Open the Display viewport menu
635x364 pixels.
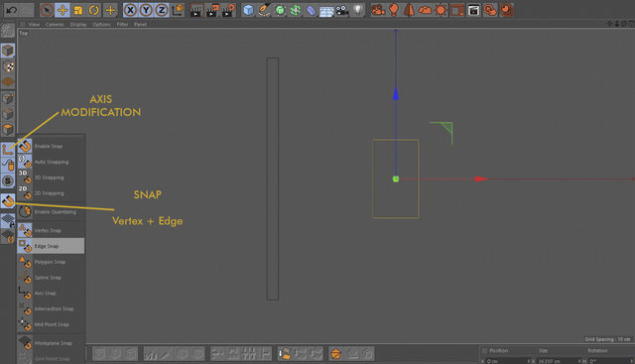78,24
